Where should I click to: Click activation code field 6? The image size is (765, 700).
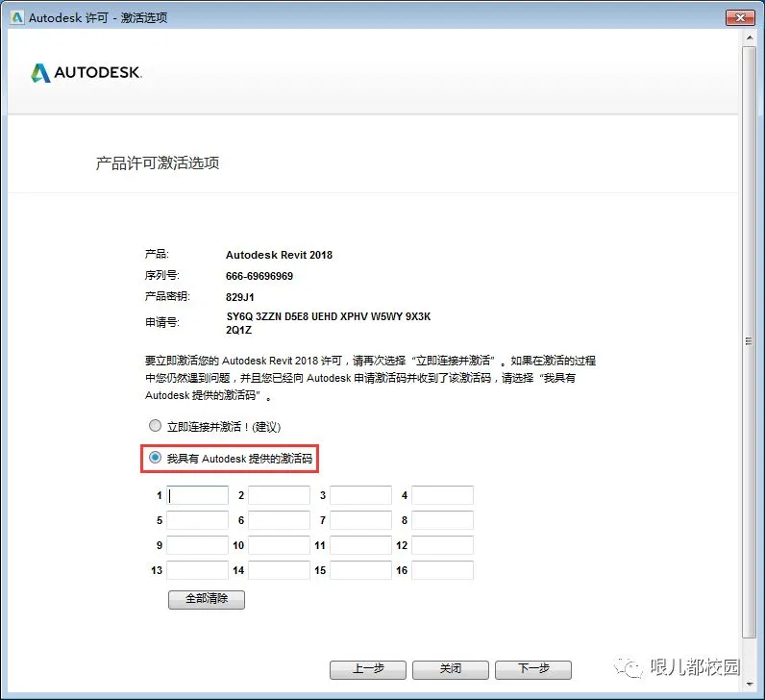point(279,520)
